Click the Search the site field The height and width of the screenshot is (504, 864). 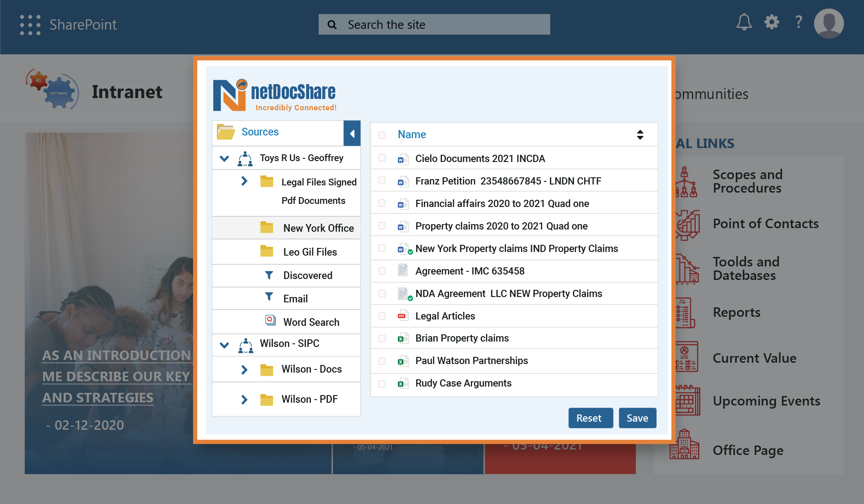[434, 24]
